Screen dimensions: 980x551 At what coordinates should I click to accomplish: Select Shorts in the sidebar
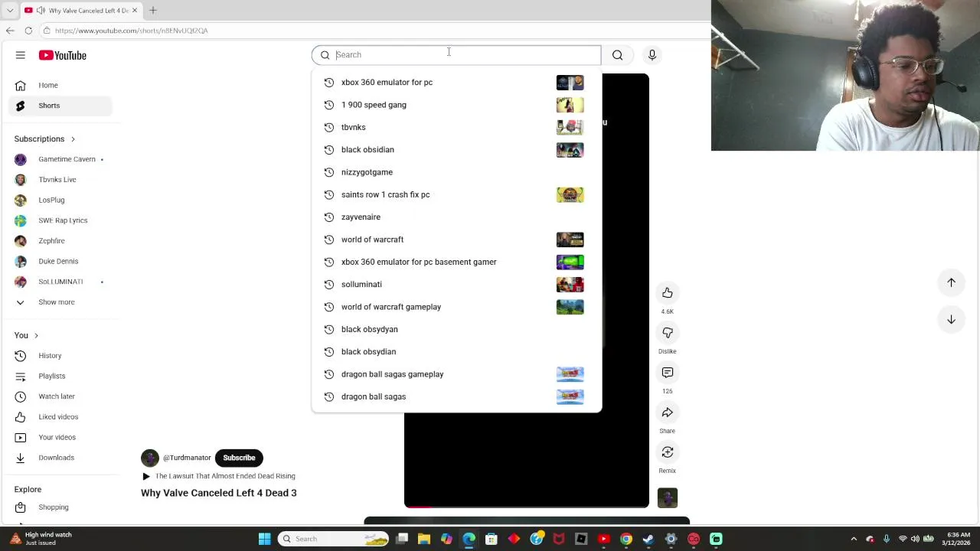[x=60, y=106]
